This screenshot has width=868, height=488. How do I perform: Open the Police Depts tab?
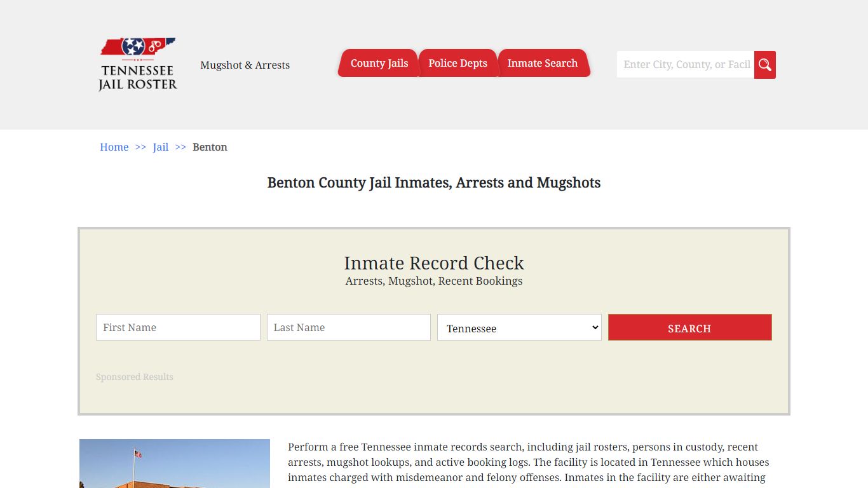point(458,63)
